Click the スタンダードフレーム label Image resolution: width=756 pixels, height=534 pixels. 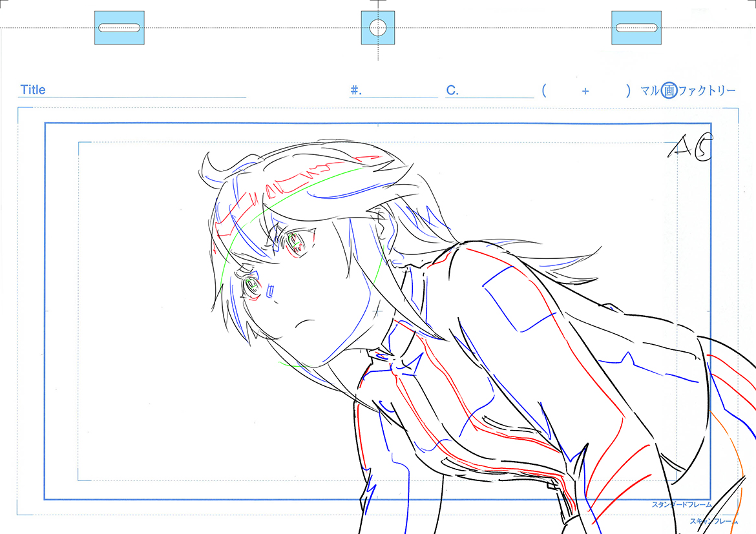pos(682,504)
